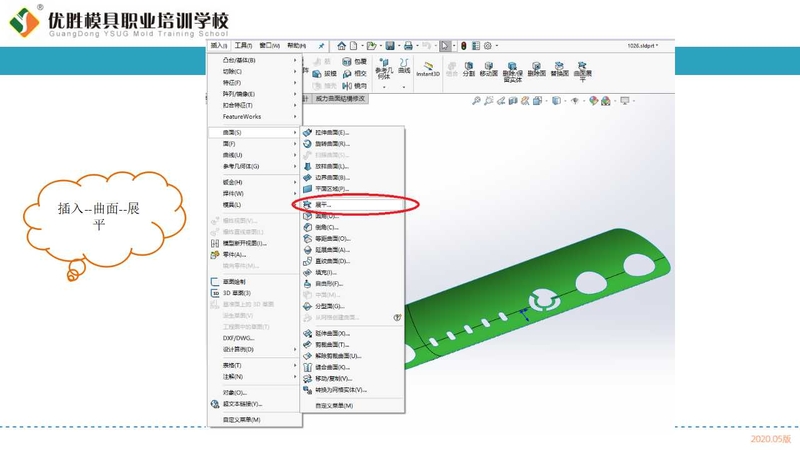
Task: Click the 分割 (Split) tool
Action: (468, 69)
